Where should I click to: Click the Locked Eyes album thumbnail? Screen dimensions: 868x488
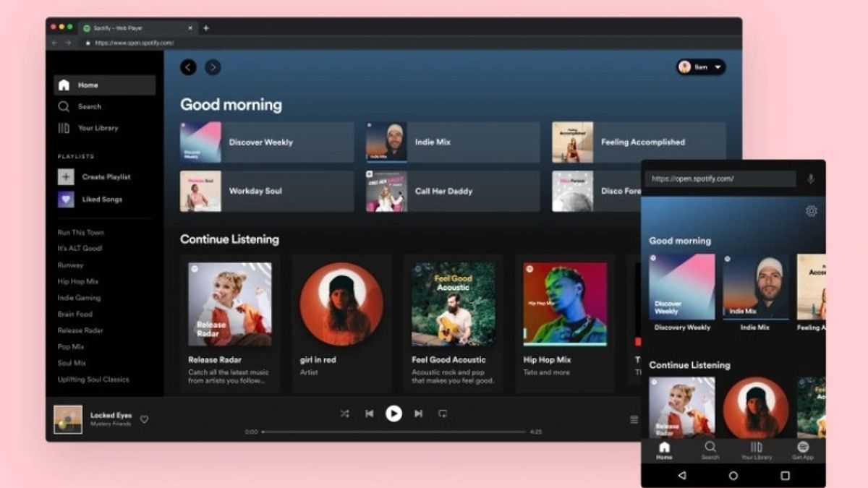[x=68, y=419]
